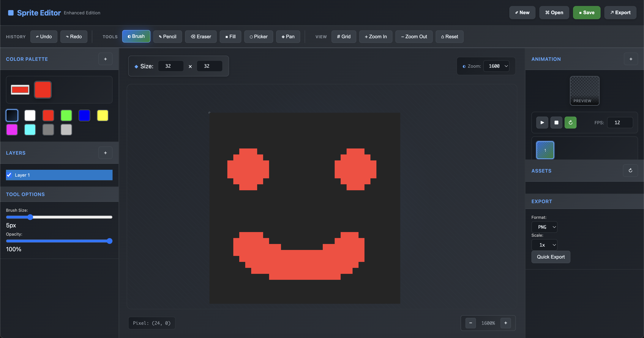Screen dimensions: 644x338
Task: Add a new animation frame
Action: coord(631,59)
